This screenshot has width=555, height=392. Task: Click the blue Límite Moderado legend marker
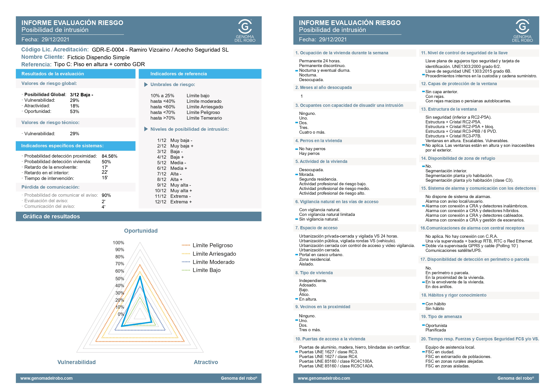pos(186,262)
